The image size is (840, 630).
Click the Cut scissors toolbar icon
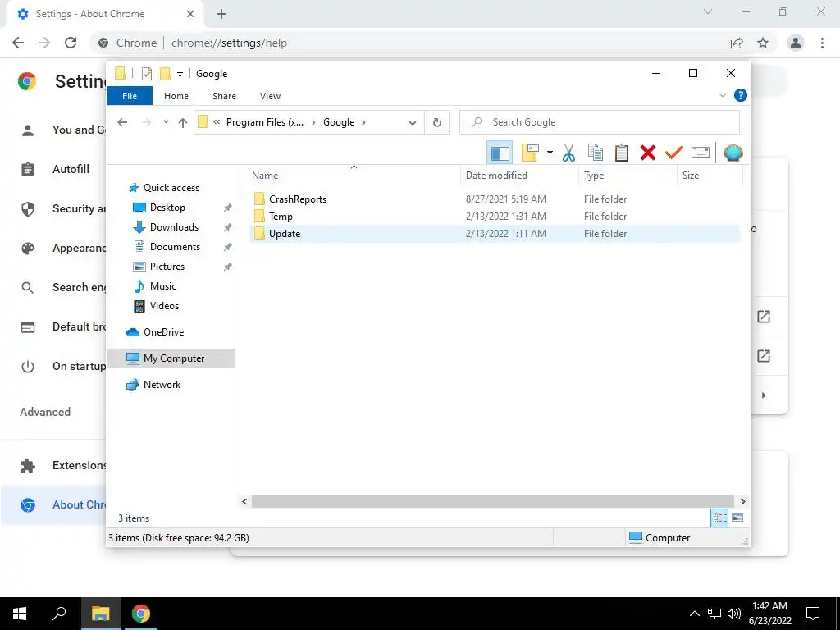click(568, 153)
